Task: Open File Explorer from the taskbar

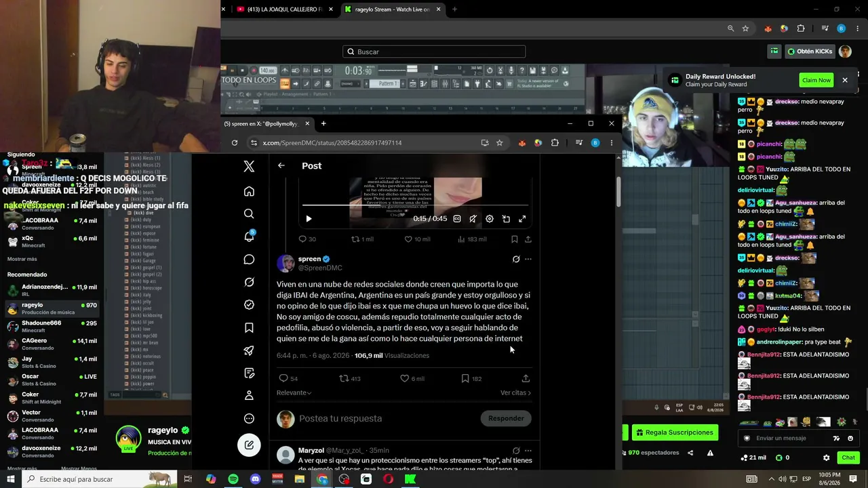Action: (x=300, y=479)
